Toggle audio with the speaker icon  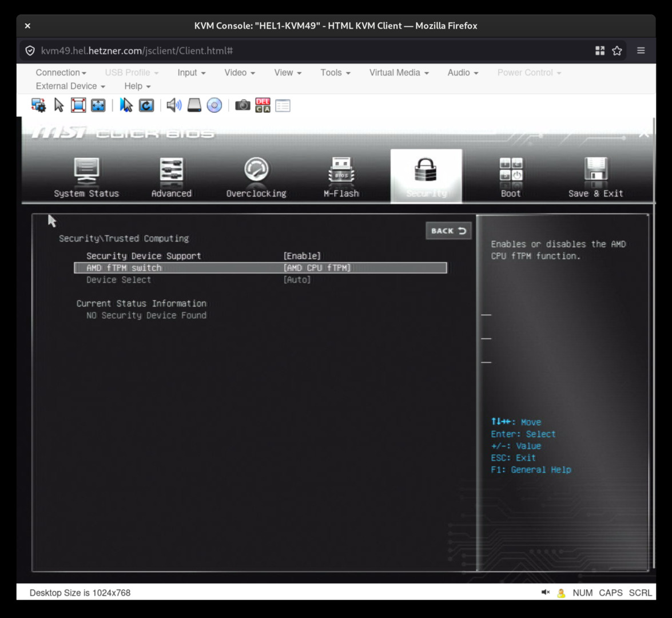pyautogui.click(x=173, y=105)
